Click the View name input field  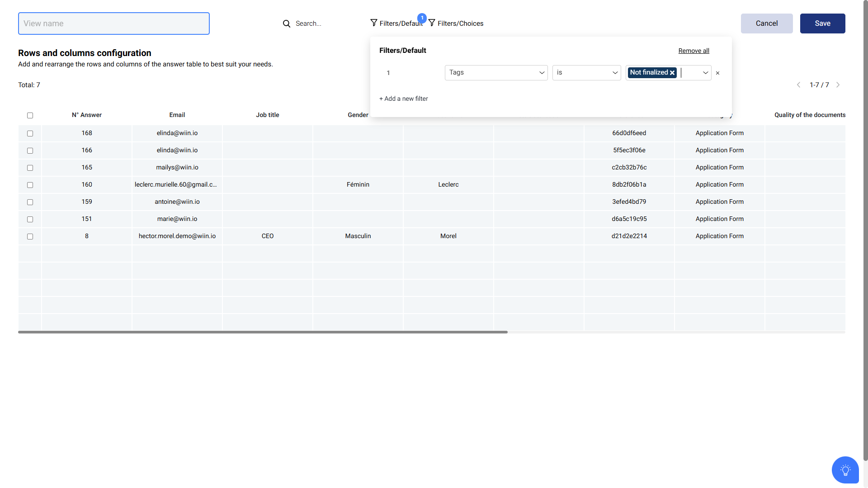tap(114, 23)
